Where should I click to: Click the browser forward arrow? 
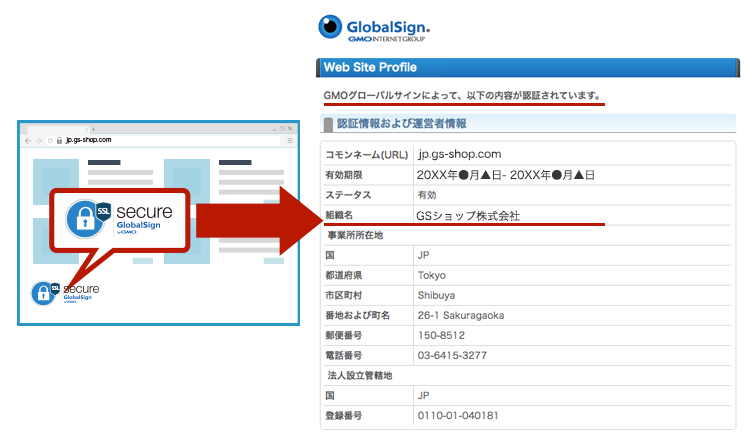coord(38,141)
